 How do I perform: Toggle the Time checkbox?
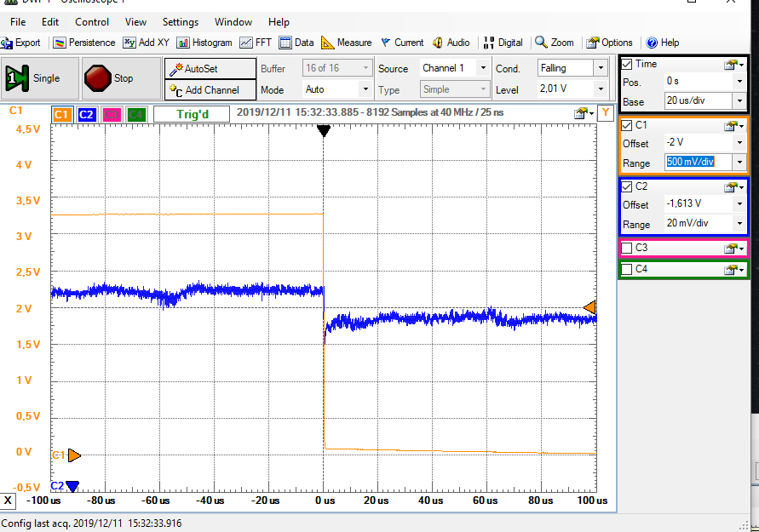tap(627, 64)
